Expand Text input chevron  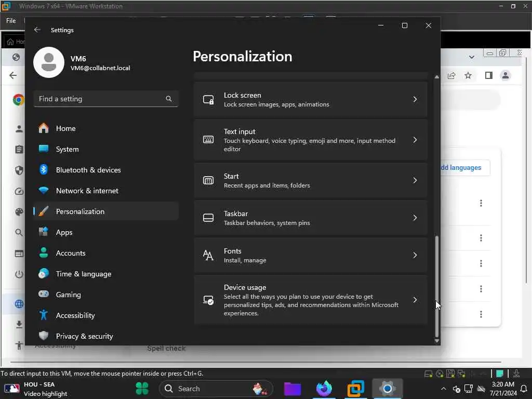415,140
